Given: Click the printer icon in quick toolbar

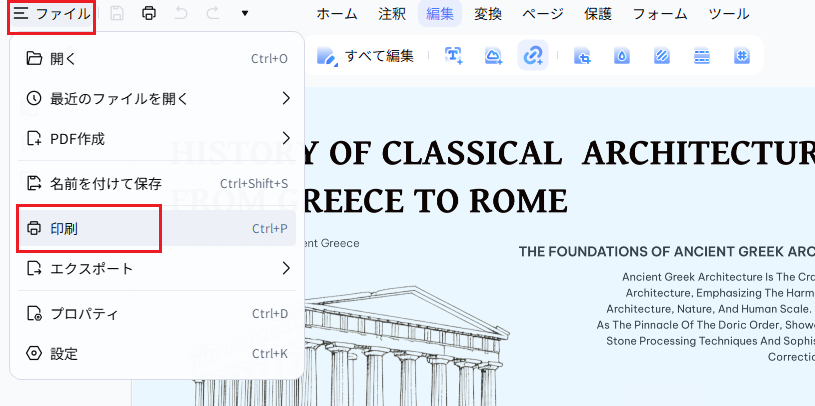Looking at the screenshot, I should point(149,14).
